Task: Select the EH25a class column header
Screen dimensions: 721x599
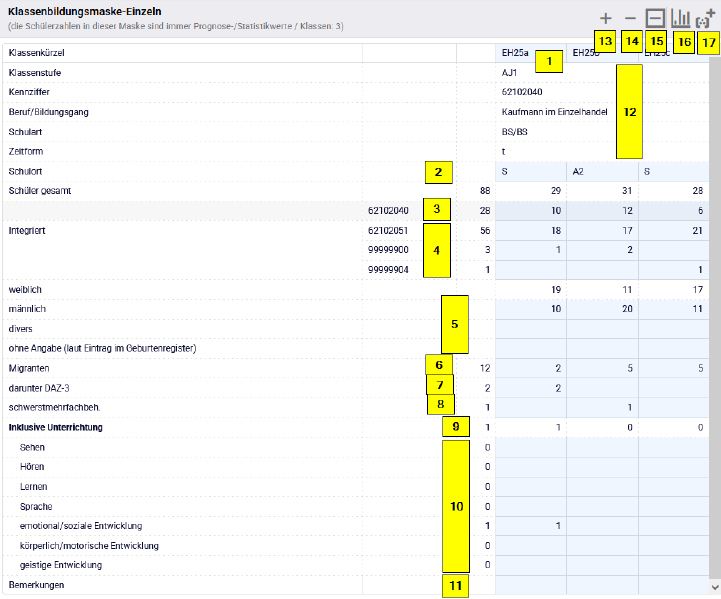Action: tap(516, 52)
